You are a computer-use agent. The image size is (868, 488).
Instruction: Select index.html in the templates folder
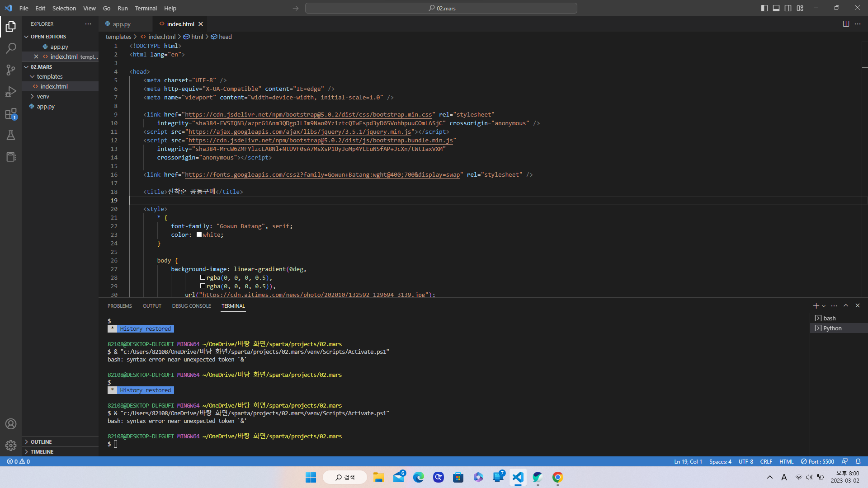click(60, 87)
